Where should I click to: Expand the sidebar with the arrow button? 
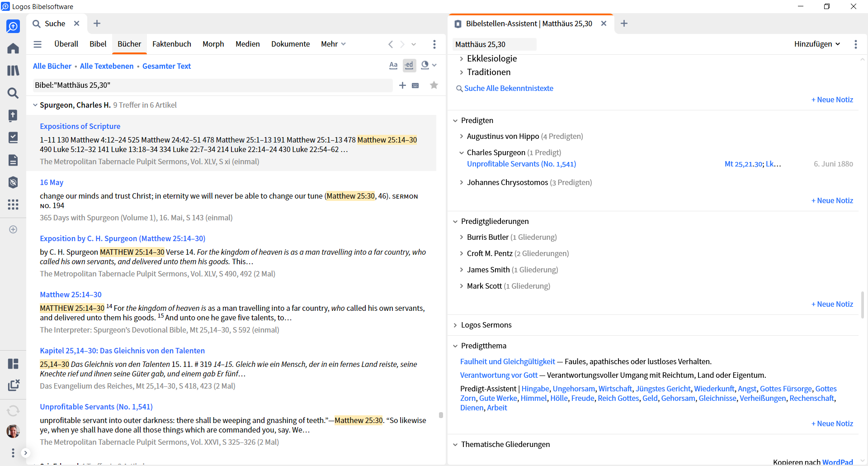point(26,453)
